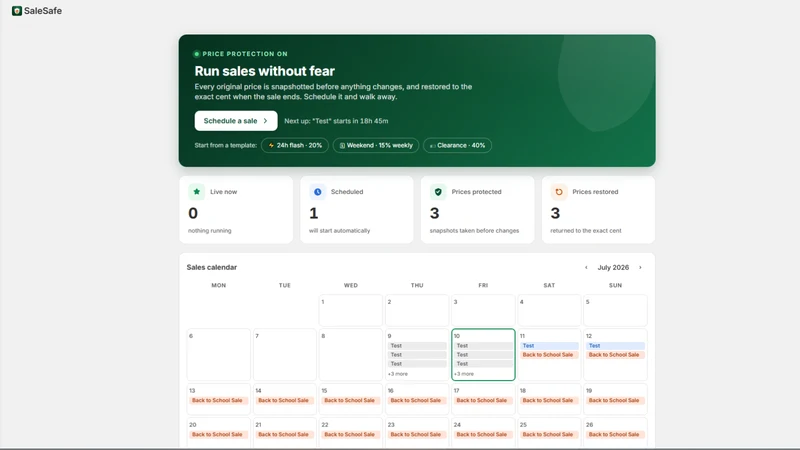The width and height of the screenshot is (800, 450).
Task: Expand +3 more on July 9
Action: click(398, 374)
